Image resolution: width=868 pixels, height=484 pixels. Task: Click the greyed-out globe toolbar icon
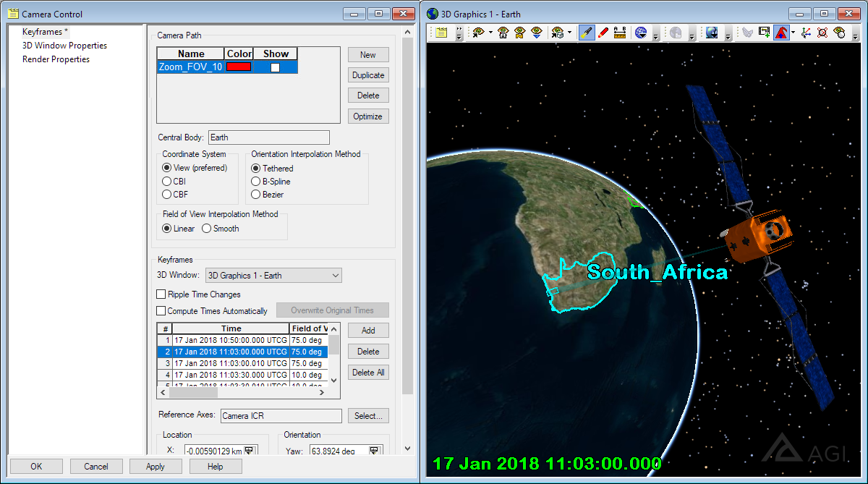click(676, 33)
